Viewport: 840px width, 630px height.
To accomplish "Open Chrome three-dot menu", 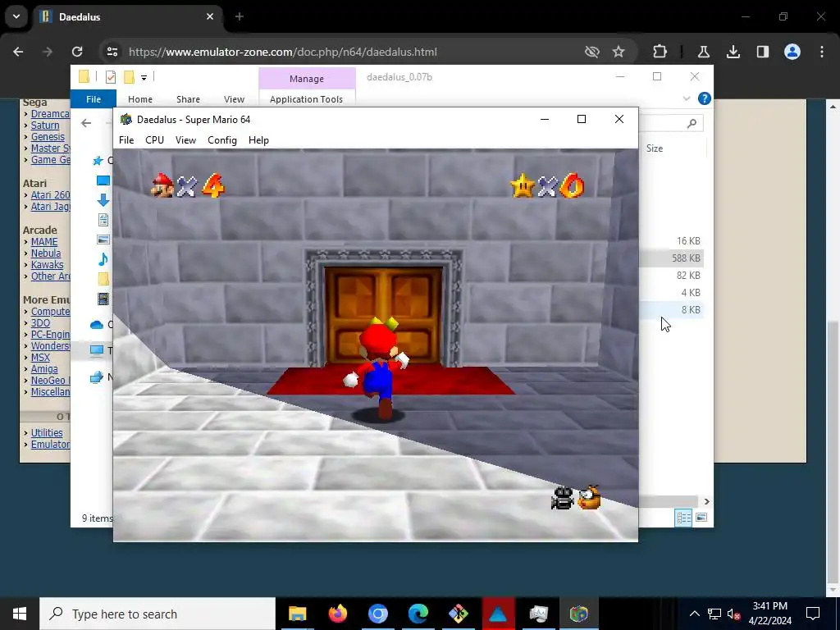I will click(822, 52).
